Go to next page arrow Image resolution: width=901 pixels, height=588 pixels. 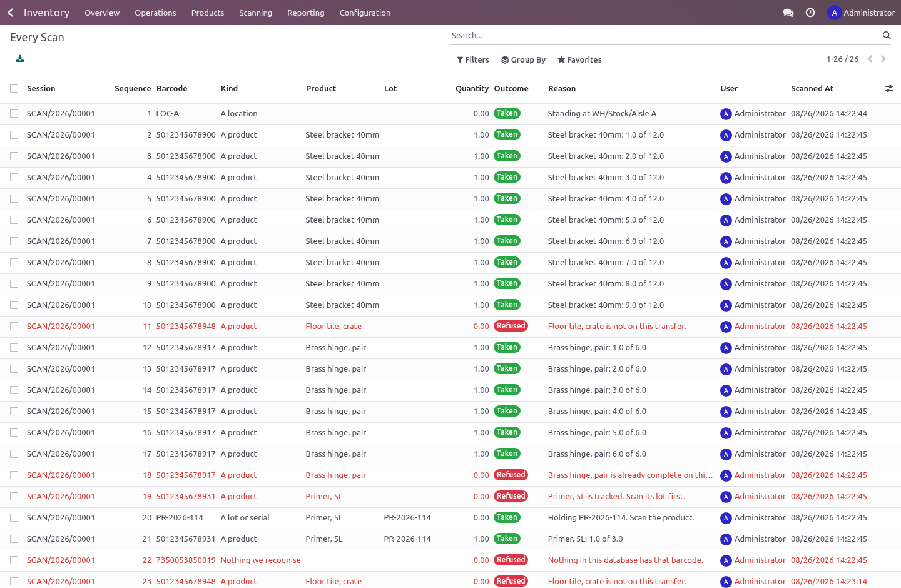(x=883, y=59)
